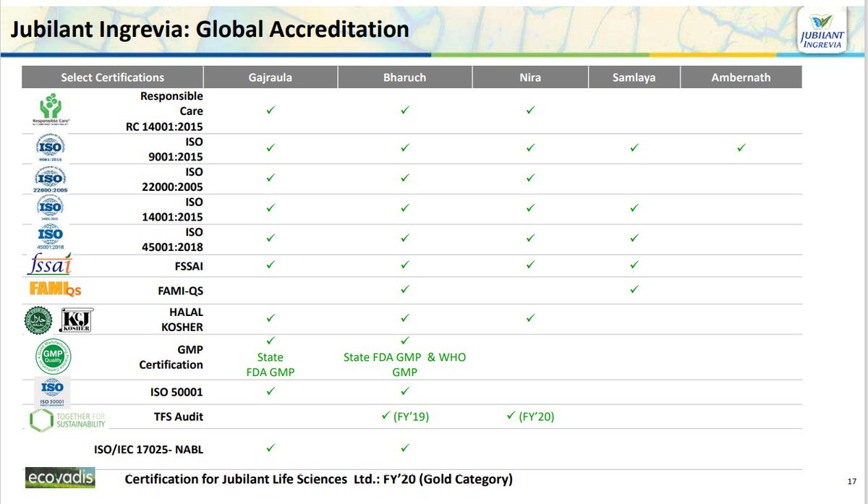This screenshot has height=504, width=868.
Task: Click the ISO 22000:2005 checkmark under Nira
Action: 530,177
